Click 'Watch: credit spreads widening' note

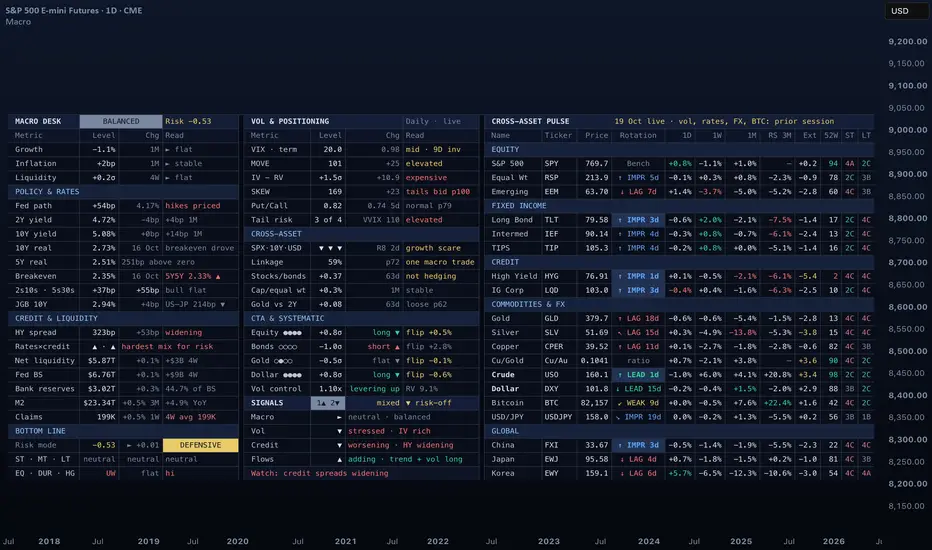[319, 473]
